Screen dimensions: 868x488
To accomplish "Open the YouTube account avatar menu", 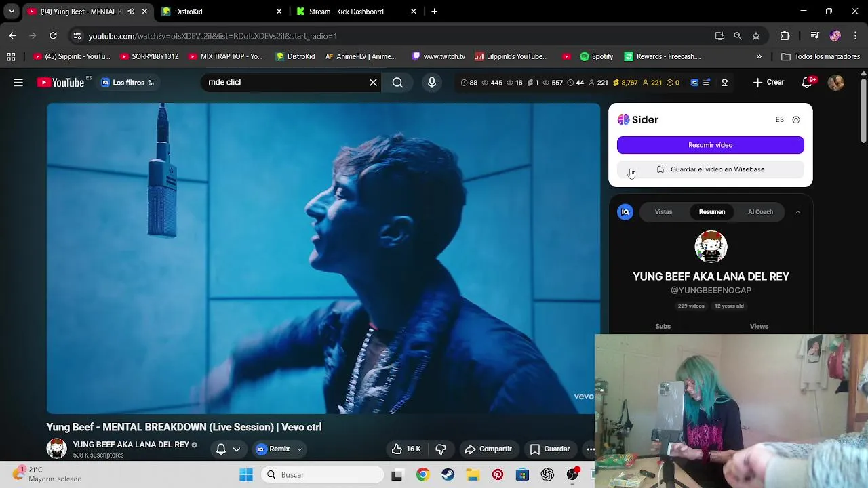I will (x=835, y=83).
